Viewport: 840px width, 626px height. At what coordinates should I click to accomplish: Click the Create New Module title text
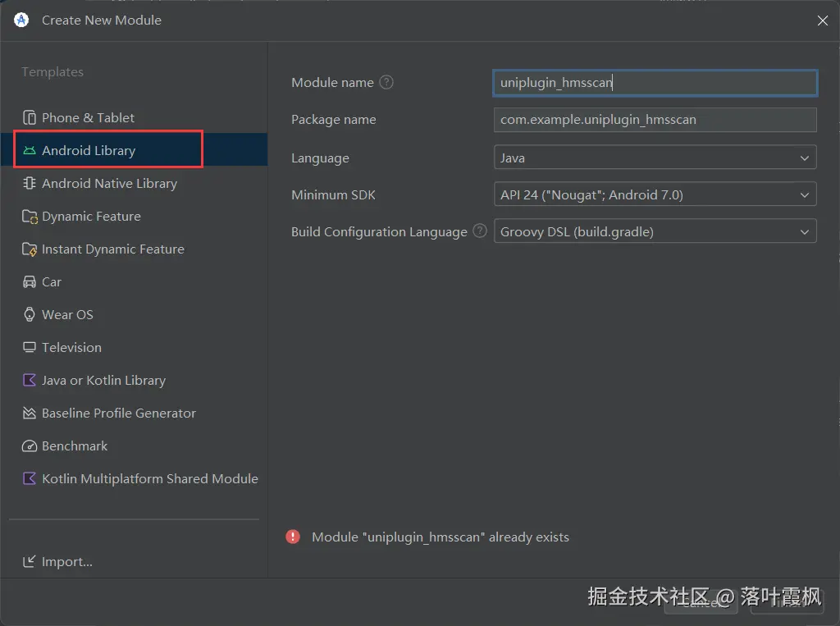tap(101, 20)
